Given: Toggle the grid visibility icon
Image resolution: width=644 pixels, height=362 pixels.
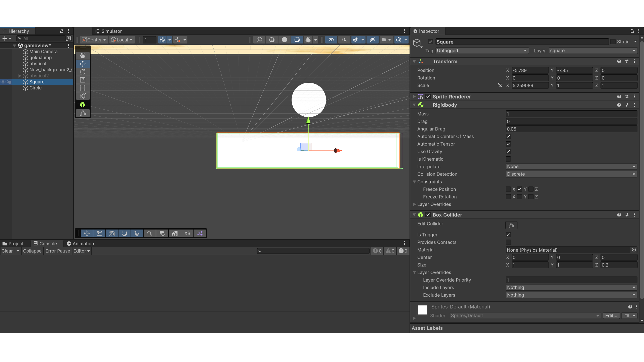Looking at the screenshot, I should [163, 40].
